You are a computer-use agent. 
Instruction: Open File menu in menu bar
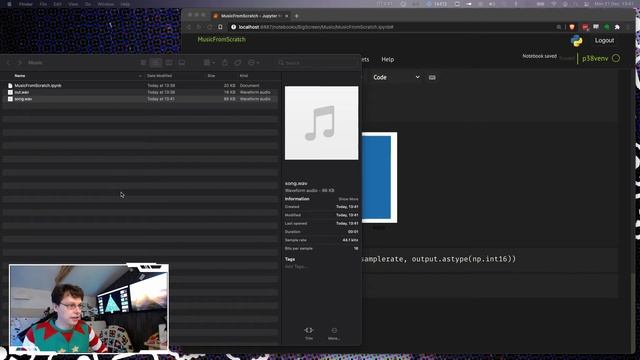pos(43,4)
